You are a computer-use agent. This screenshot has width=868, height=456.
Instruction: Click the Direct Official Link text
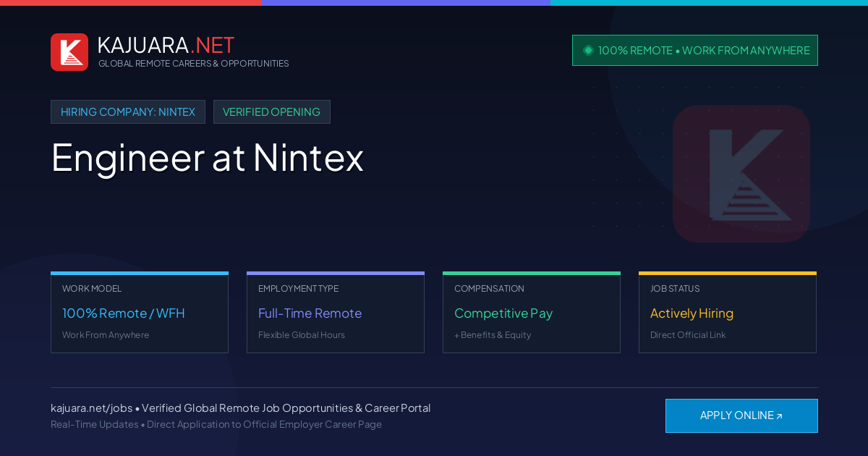[688, 335]
